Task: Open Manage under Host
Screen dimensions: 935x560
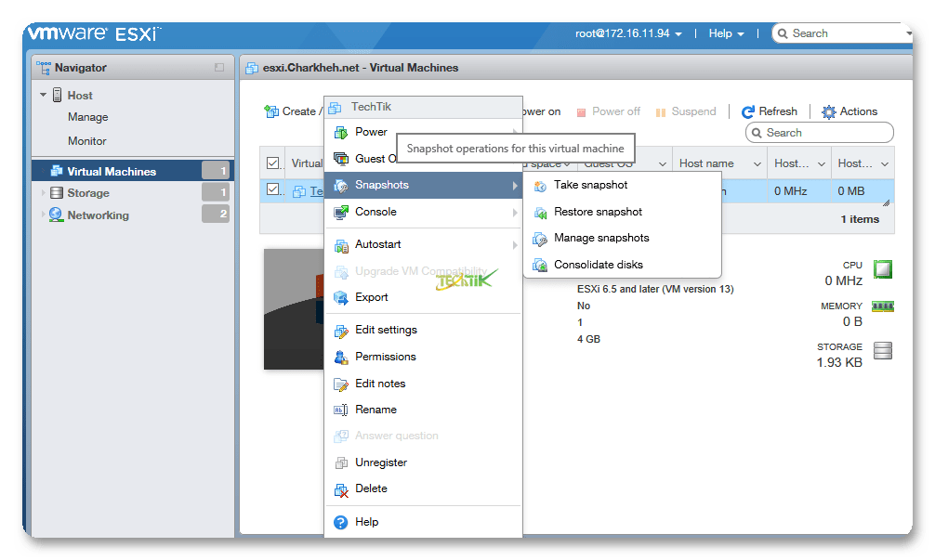Action: pyautogui.click(x=87, y=117)
